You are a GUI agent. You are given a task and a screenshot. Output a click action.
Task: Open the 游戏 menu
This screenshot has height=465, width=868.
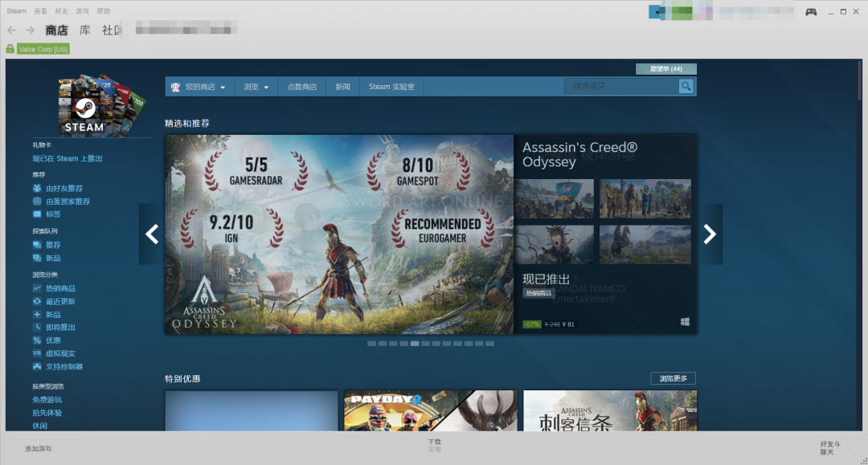click(x=83, y=11)
